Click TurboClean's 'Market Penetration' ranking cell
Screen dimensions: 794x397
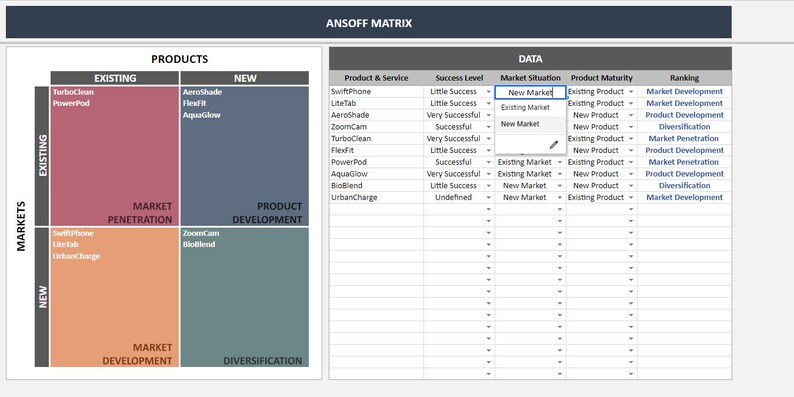click(684, 138)
